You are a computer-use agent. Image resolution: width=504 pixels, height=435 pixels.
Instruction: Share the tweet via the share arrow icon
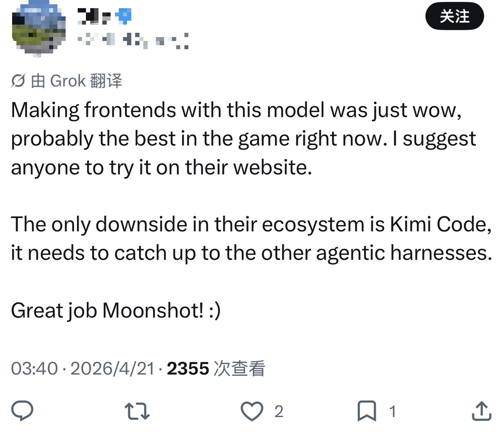click(x=481, y=411)
